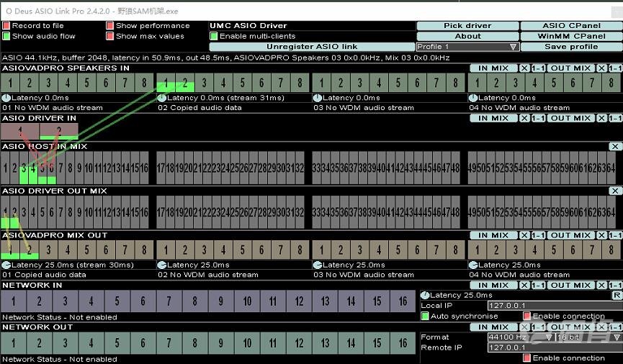
Task: Select channel 9 in NETWORK IN
Action: (x=221, y=301)
